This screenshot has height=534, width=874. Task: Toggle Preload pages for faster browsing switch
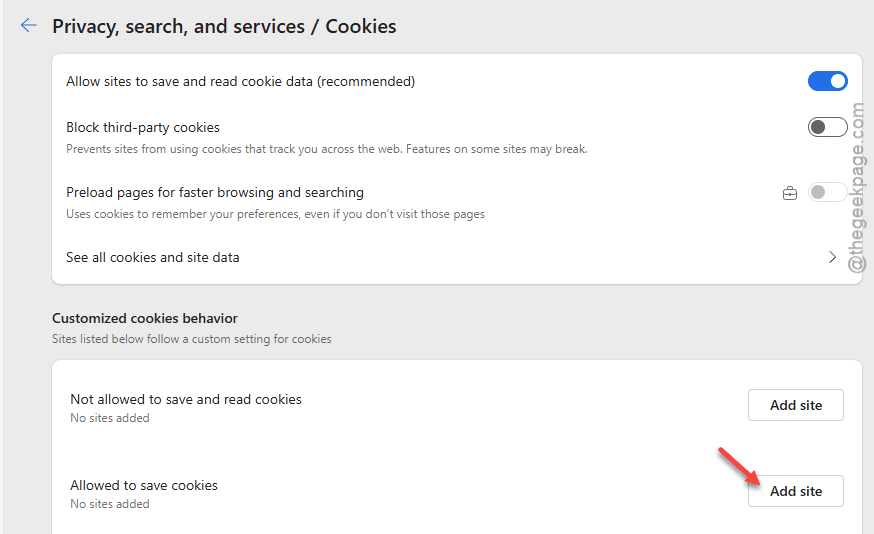coord(828,192)
